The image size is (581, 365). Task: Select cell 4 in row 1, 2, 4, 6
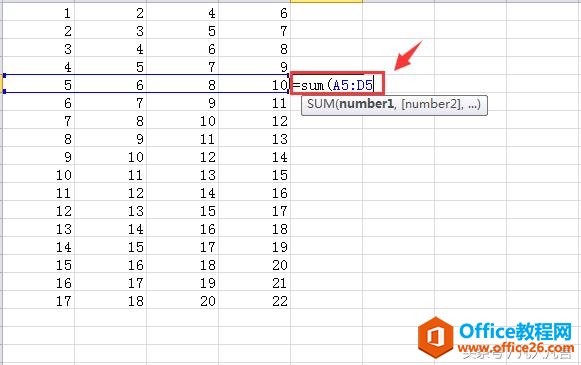(182, 12)
